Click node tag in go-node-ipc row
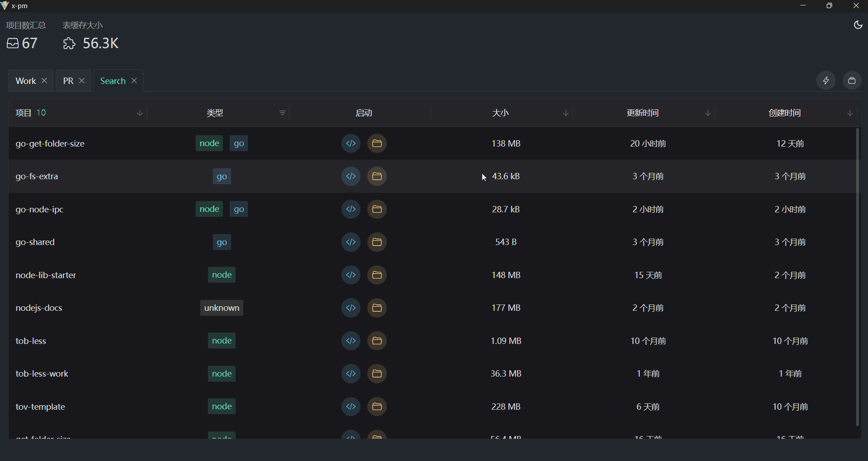Viewport: 868px width, 461px height. (x=209, y=209)
